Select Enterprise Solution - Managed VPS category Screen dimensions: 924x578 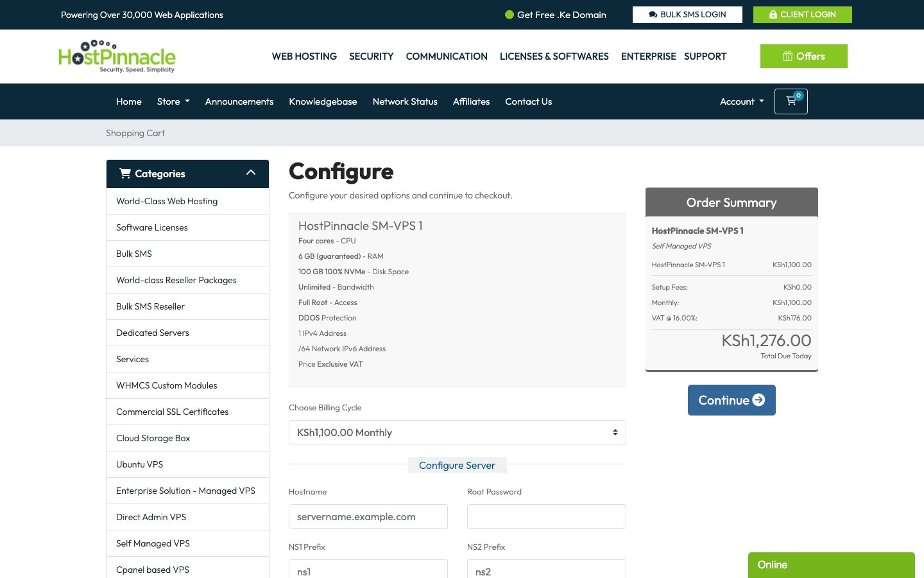[x=187, y=491]
